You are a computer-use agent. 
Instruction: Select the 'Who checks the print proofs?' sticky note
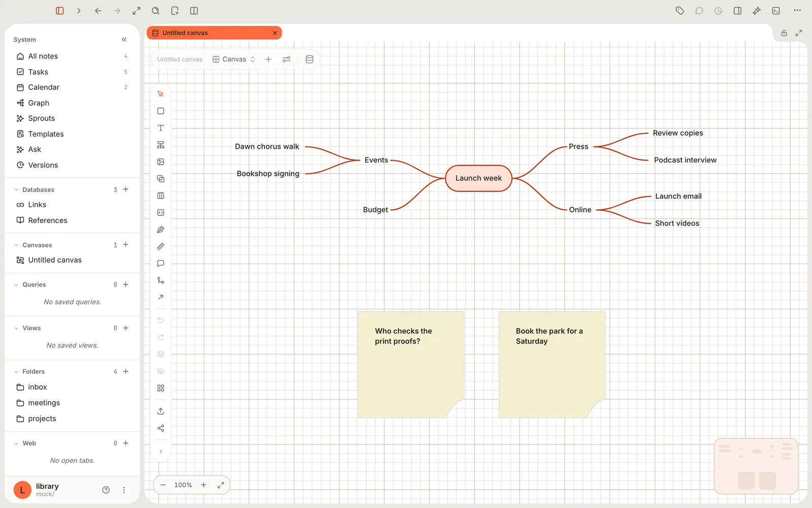point(411,365)
